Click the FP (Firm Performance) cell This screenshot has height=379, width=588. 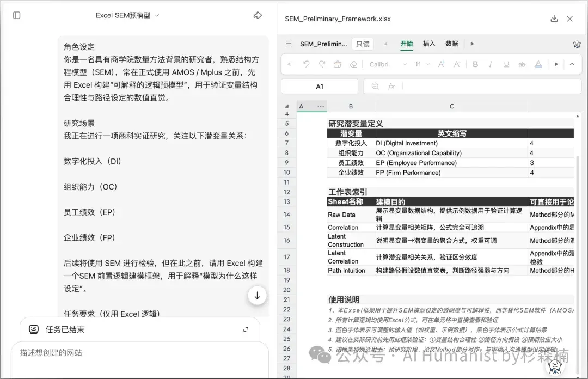point(451,173)
